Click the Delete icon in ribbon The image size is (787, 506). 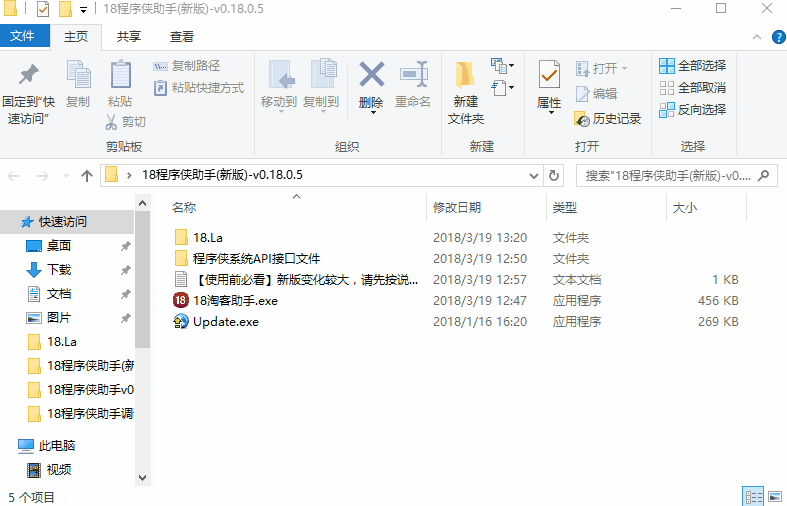click(371, 76)
